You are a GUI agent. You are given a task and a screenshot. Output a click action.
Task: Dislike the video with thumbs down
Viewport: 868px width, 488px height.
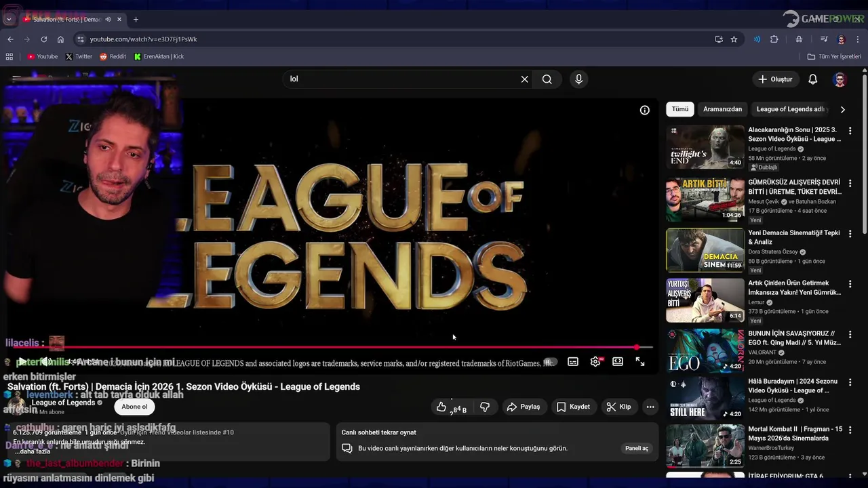(x=485, y=407)
